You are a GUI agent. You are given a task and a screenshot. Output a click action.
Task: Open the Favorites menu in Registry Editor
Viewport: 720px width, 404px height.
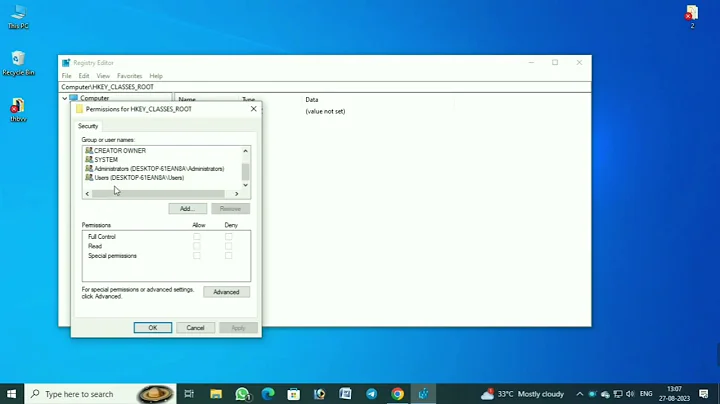click(x=129, y=76)
